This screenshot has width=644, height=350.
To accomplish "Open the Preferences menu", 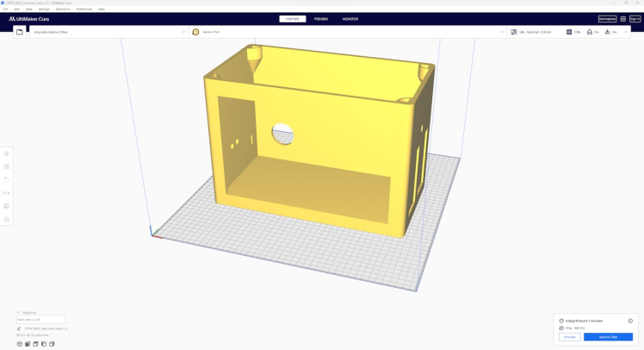I will [x=84, y=9].
